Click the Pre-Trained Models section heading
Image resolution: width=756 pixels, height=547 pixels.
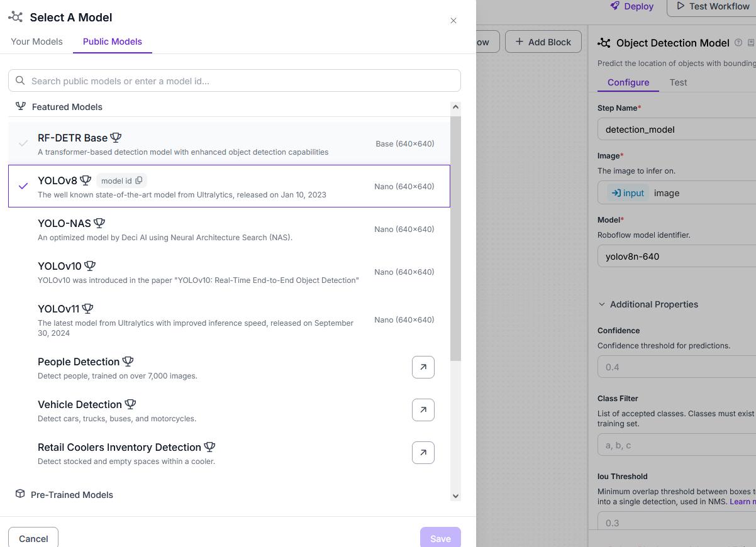pyautogui.click(x=72, y=495)
